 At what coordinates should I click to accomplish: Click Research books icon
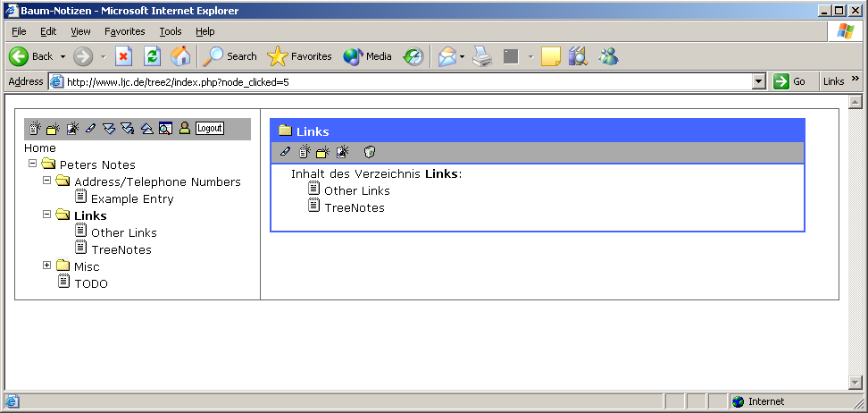click(578, 56)
